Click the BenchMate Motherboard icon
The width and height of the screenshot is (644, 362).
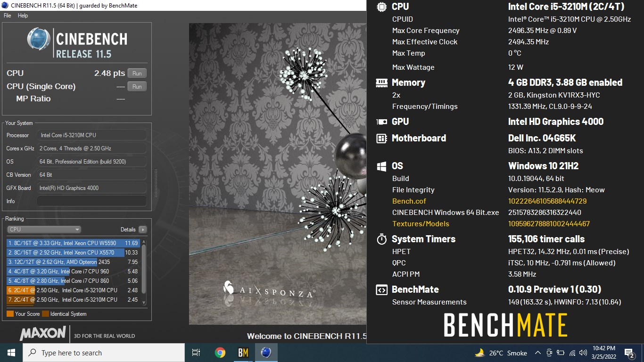(381, 138)
